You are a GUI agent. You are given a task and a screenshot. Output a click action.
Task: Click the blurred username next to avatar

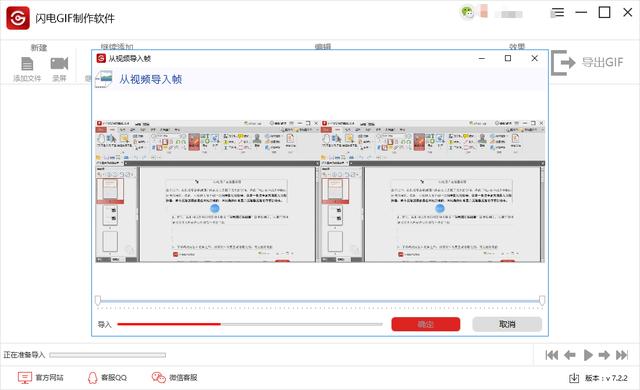[509, 14]
